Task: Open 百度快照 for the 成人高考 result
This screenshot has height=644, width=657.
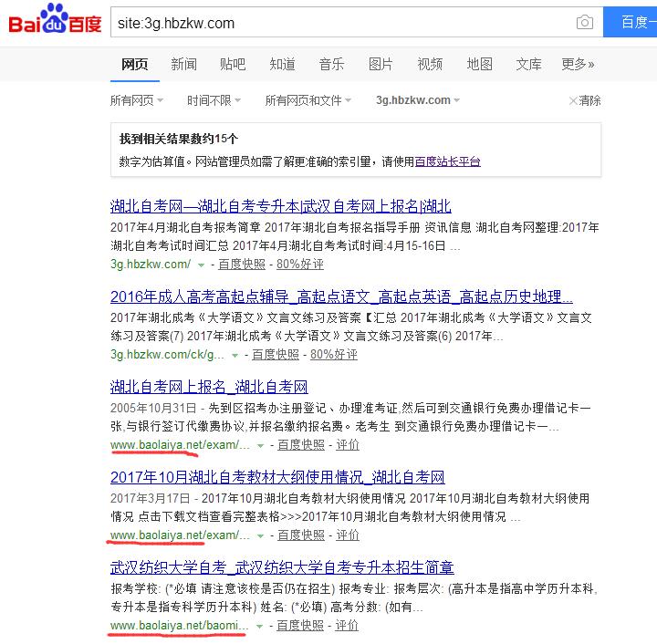Action: click(276, 355)
